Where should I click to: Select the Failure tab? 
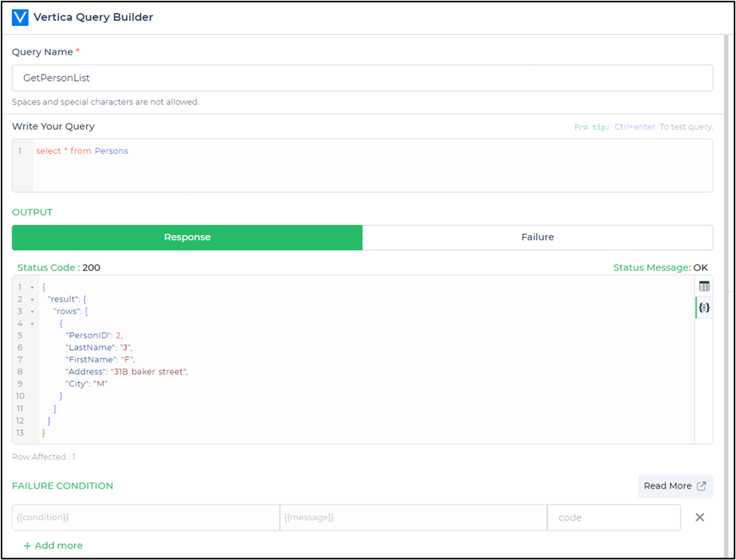538,237
